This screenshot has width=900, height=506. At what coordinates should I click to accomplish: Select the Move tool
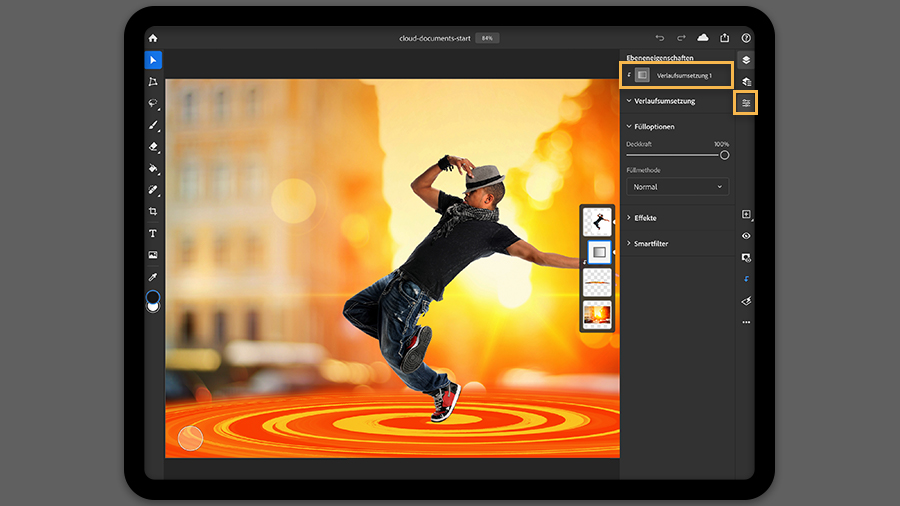tap(153, 60)
